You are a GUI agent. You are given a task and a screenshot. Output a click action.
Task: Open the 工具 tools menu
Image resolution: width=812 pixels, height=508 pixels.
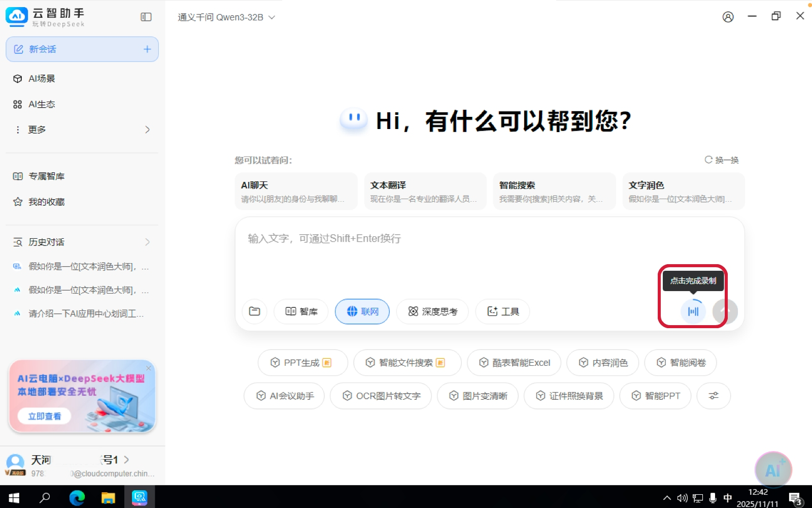coord(503,311)
